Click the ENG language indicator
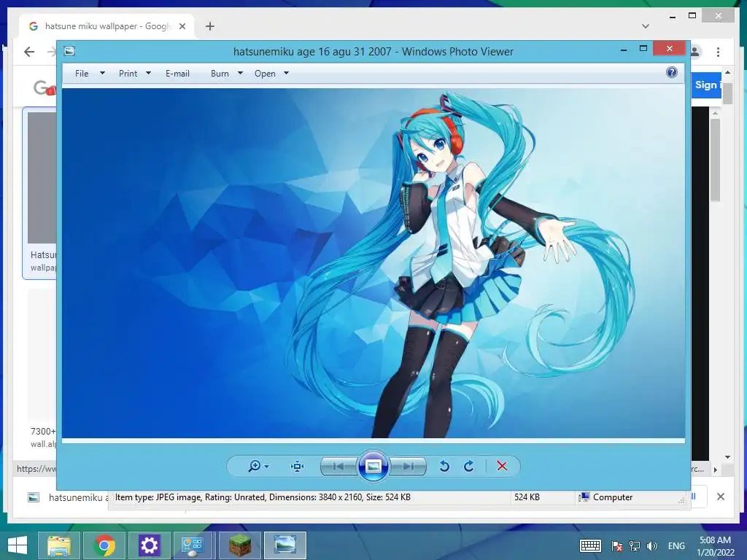Screen dimensions: 747x560 (x=676, y=545)
